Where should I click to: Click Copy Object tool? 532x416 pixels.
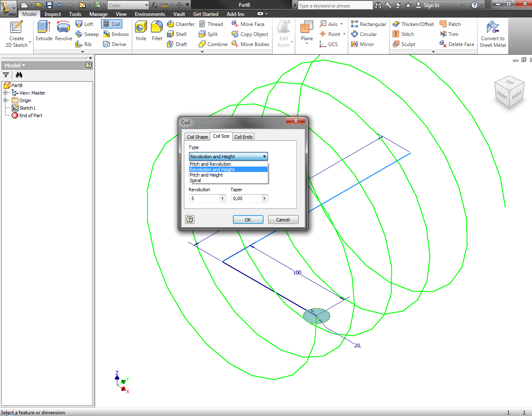click(x=250, y=34)
